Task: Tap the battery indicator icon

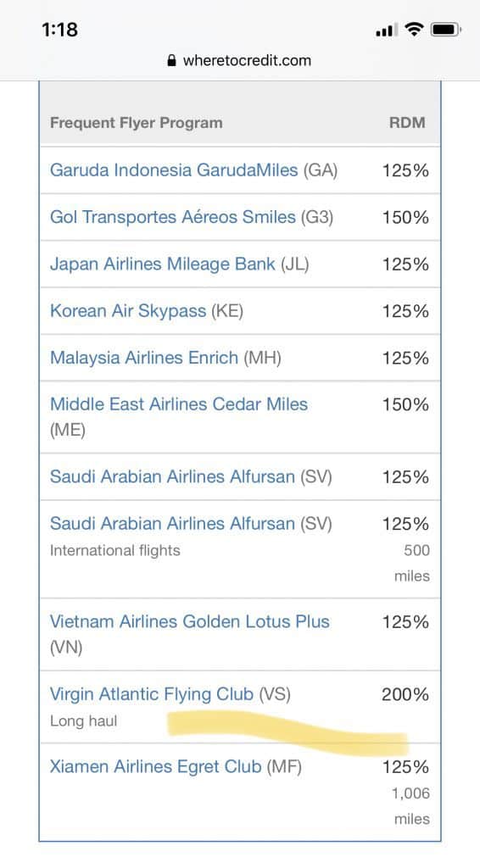Action: click(446, 30)
